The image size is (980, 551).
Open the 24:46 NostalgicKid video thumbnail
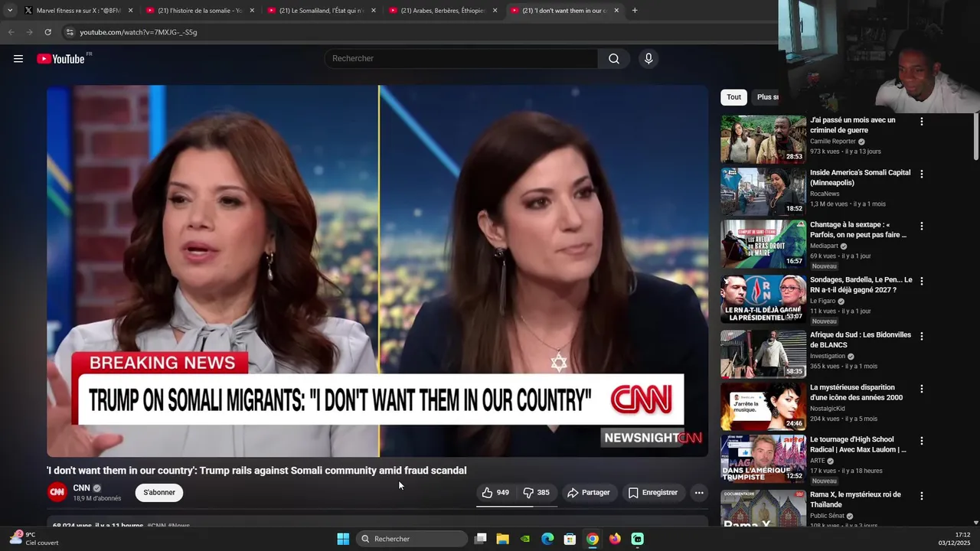coord(763,406)
